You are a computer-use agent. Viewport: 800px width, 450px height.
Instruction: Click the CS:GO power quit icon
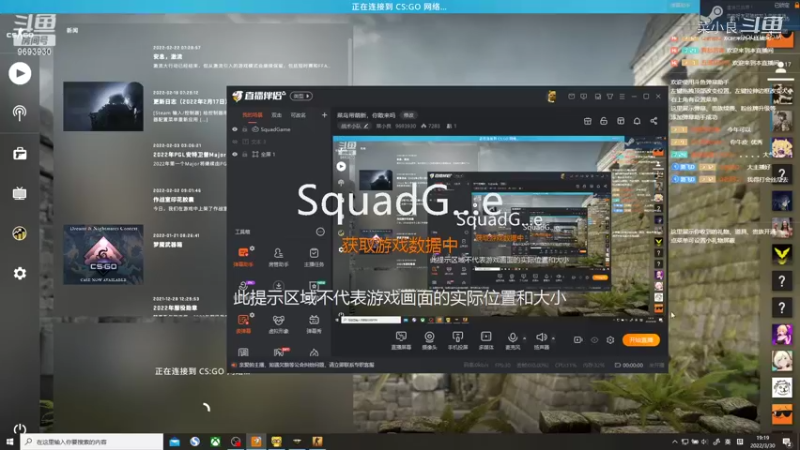(19, 429)
